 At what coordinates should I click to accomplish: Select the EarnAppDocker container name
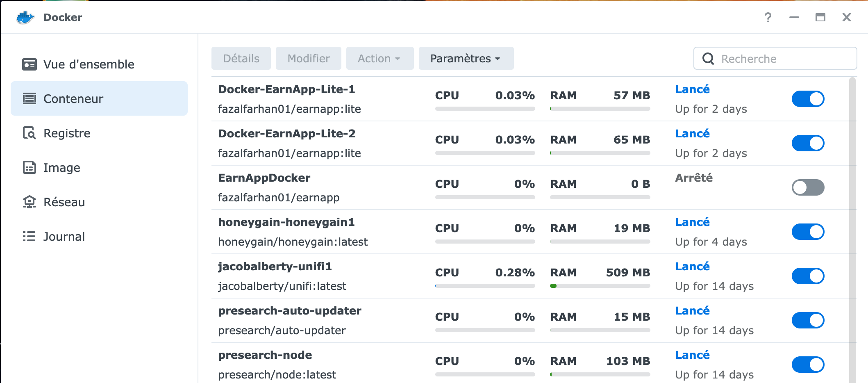[264, 178]
